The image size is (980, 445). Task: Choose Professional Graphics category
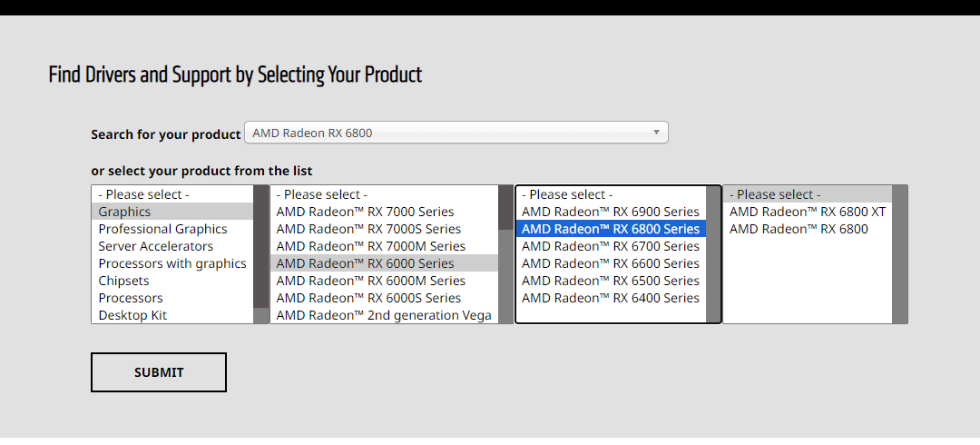(162, 229)
